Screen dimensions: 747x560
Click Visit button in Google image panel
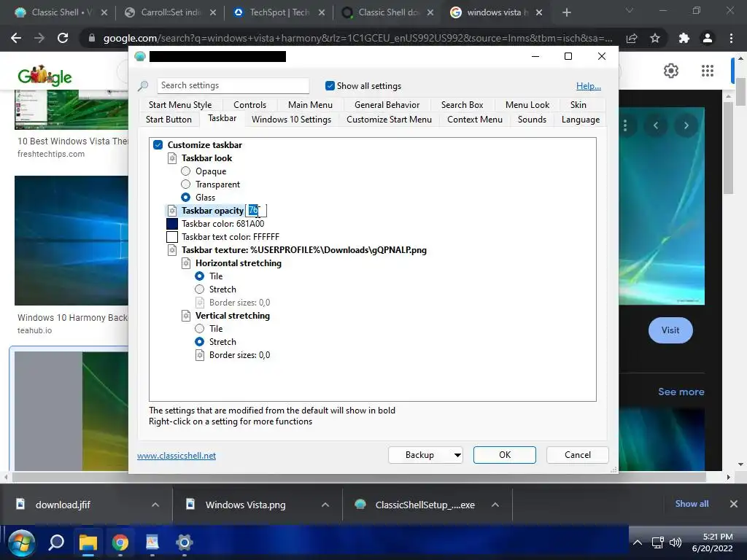[x=670, y=330]
